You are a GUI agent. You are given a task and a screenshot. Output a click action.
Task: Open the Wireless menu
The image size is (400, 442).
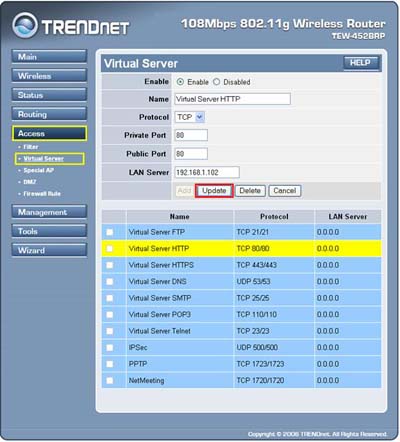pos(49,76)
